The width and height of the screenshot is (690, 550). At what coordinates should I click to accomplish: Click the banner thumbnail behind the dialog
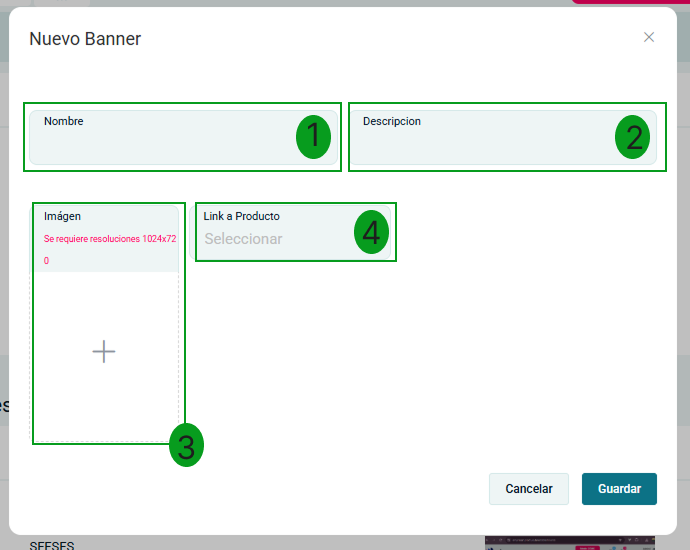tap(570, 543)
